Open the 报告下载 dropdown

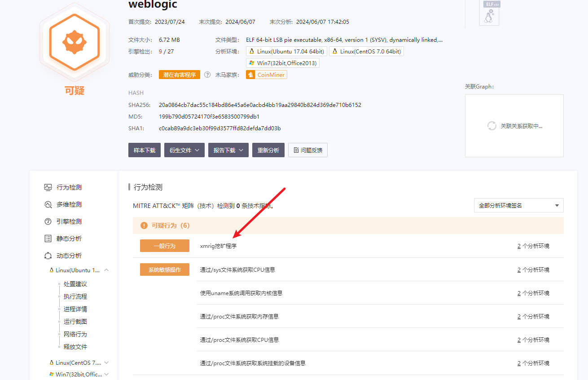click(x=228, y=150)
